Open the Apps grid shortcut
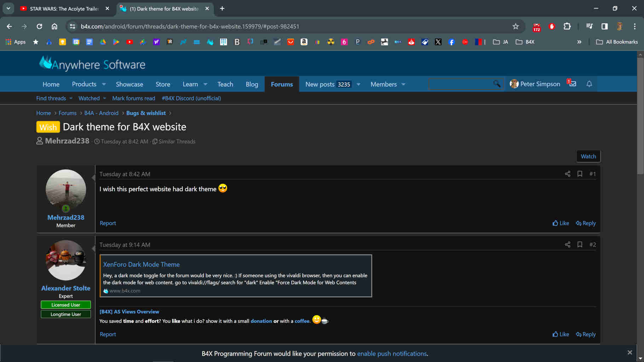 click(16, 42)
